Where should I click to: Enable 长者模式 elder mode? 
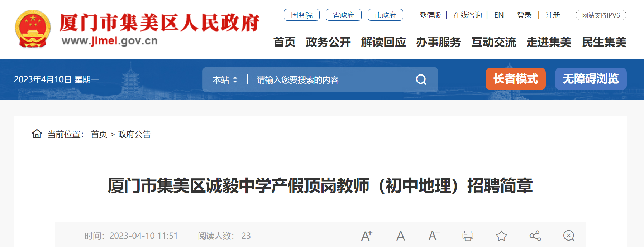(x=515, y=79)
